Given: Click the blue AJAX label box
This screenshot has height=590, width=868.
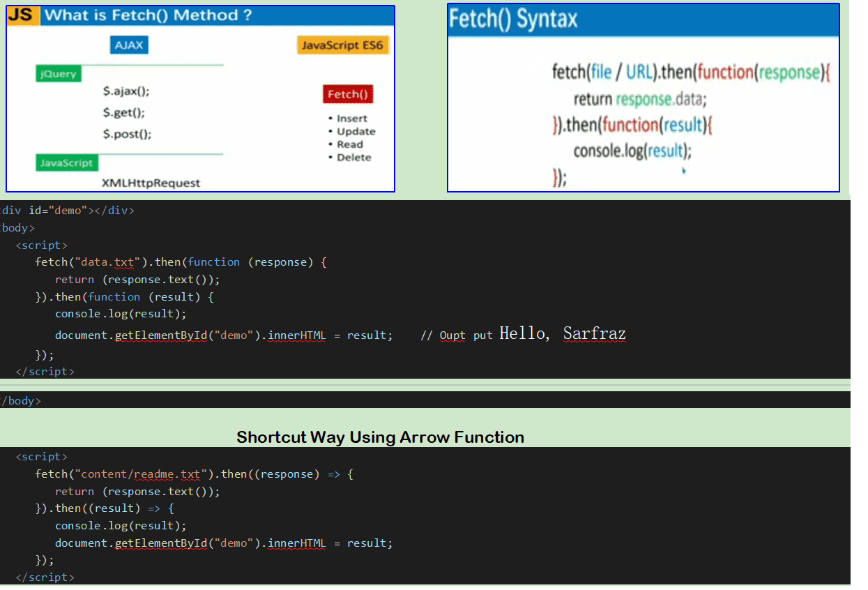Looking at the screenshot, I should [x=129, y=45].
